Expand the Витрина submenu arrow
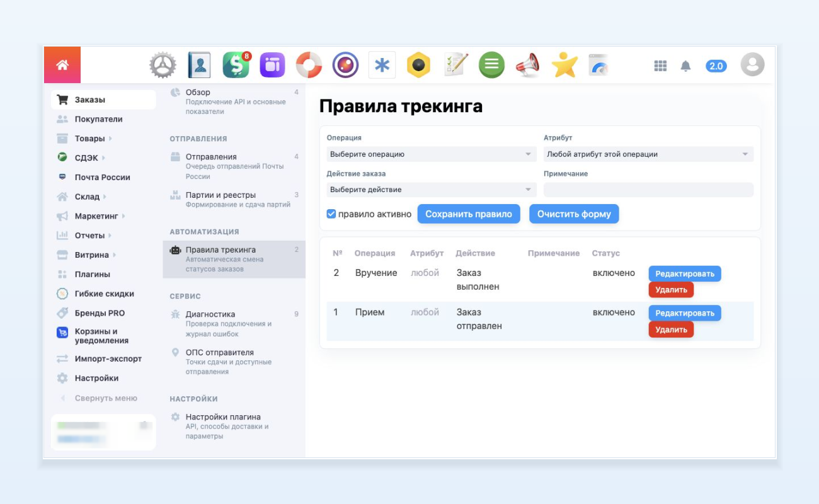Image resolution: width=819 pixels, height=504 pixels. [114, 255]
